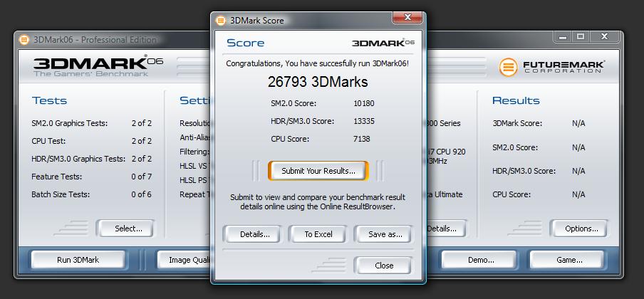Click the '3DMark Score:' label in Results
This screenshot has width=644, height=299.
pos(517,123)
